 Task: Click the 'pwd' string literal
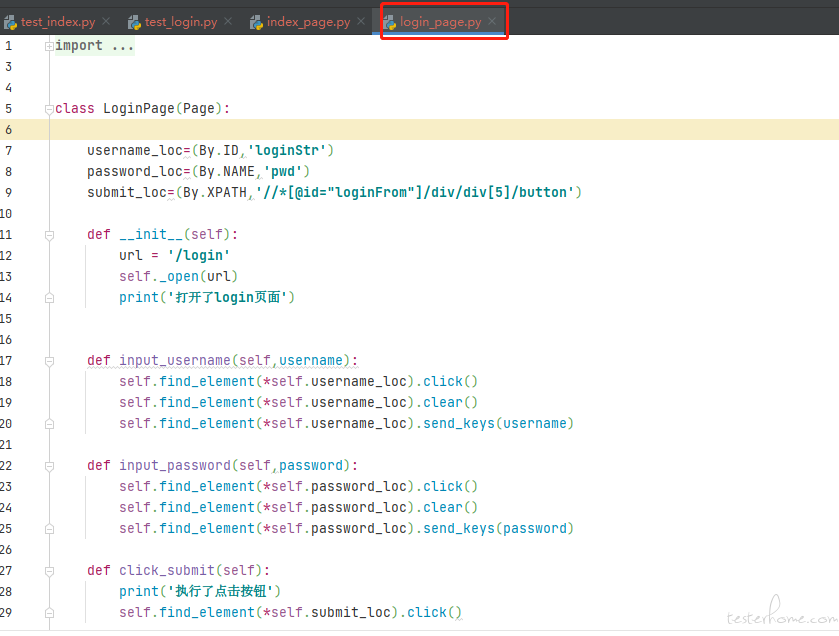(283, 172)
